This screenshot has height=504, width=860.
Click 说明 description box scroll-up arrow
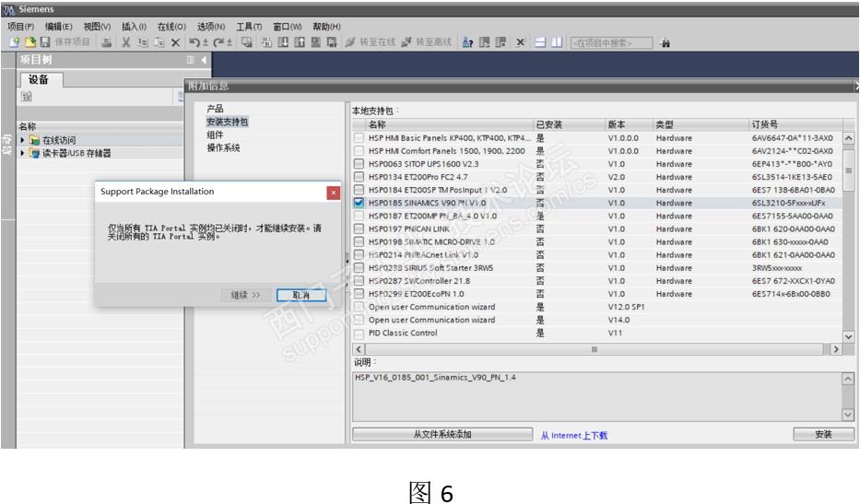847,379
